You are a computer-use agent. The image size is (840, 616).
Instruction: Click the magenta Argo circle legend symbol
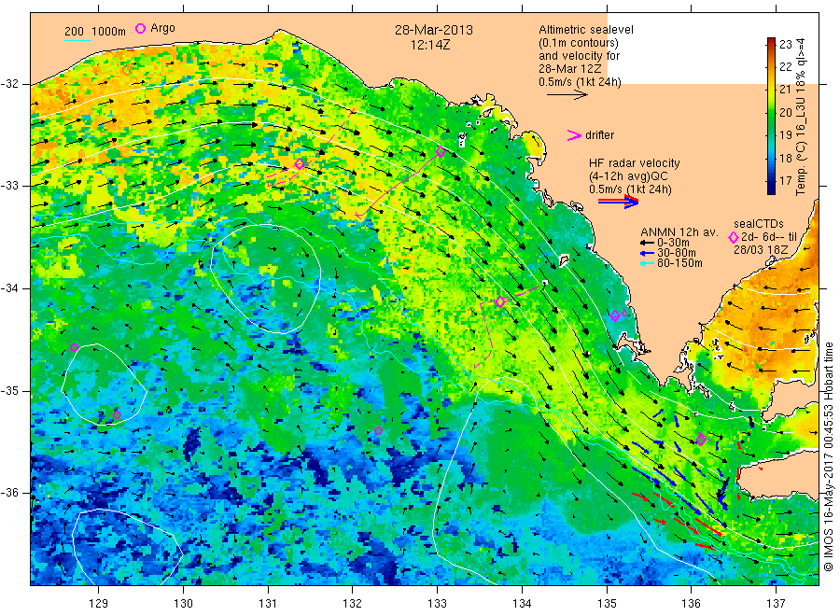(140, 28)
